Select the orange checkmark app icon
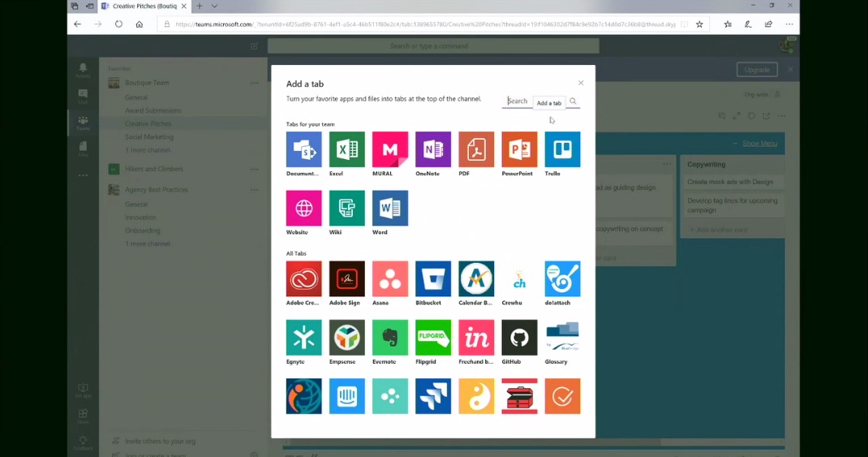This screenshot has width=868, height=457. pyautogui.click(x=562, y=396)
